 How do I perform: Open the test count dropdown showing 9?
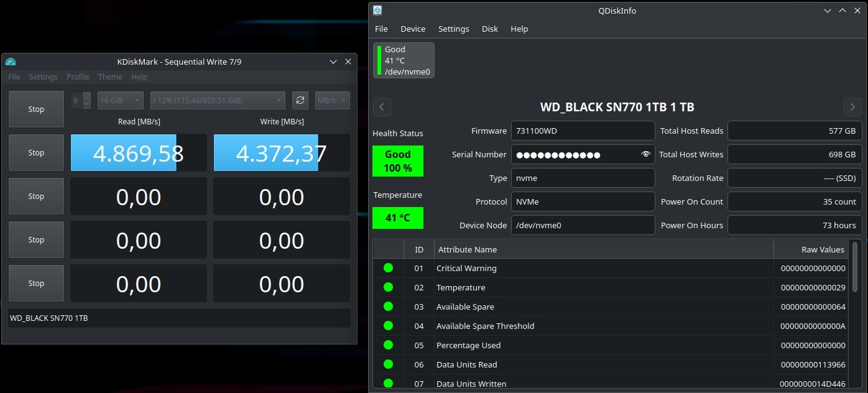pos(81,100)
